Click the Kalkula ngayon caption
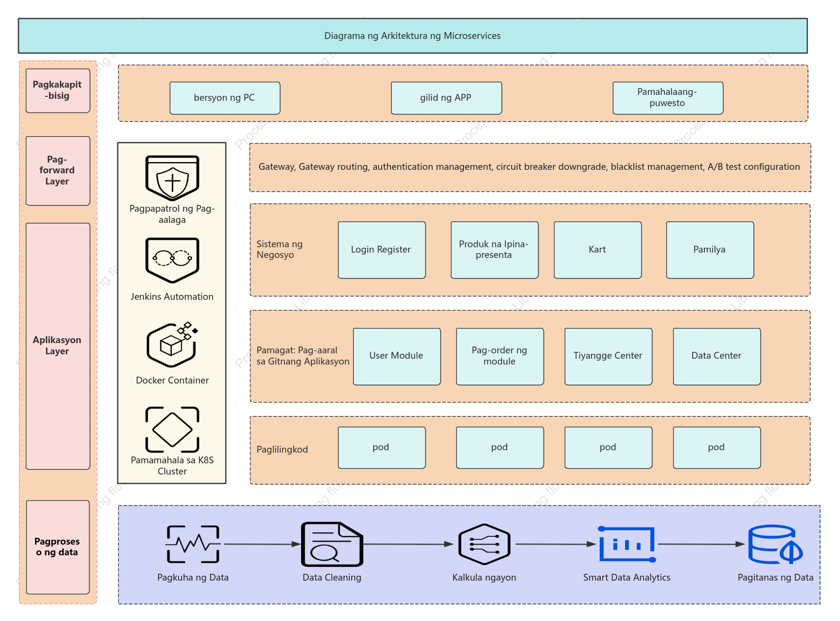840x621 pixels. coord(484,578)
